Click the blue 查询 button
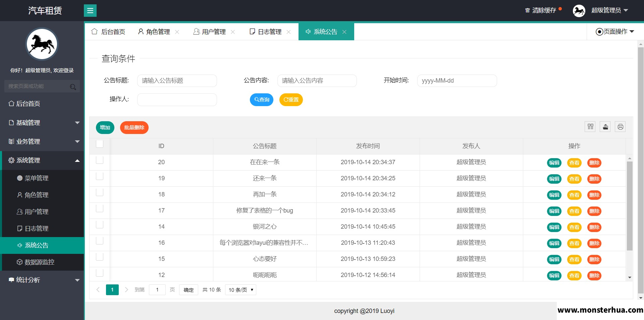This screenshot has height=320, width=644. [262, 100]
